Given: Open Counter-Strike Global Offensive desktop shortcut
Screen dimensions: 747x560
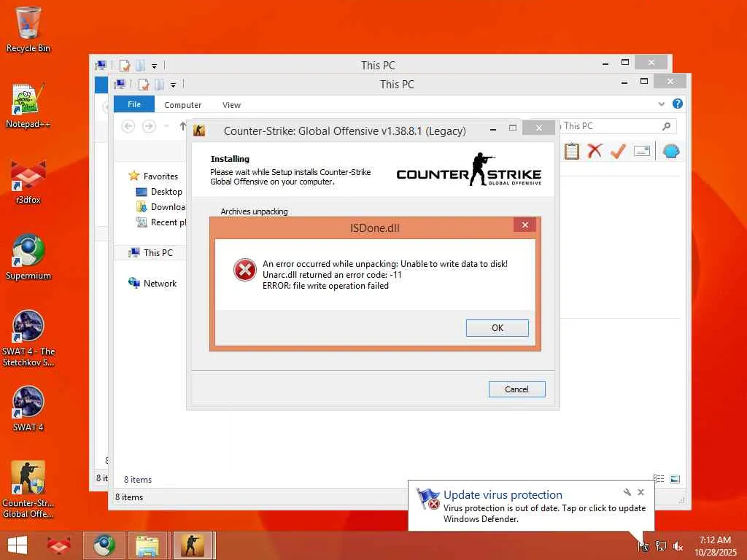Looking at the screenshot, I should tap(28, 489).
